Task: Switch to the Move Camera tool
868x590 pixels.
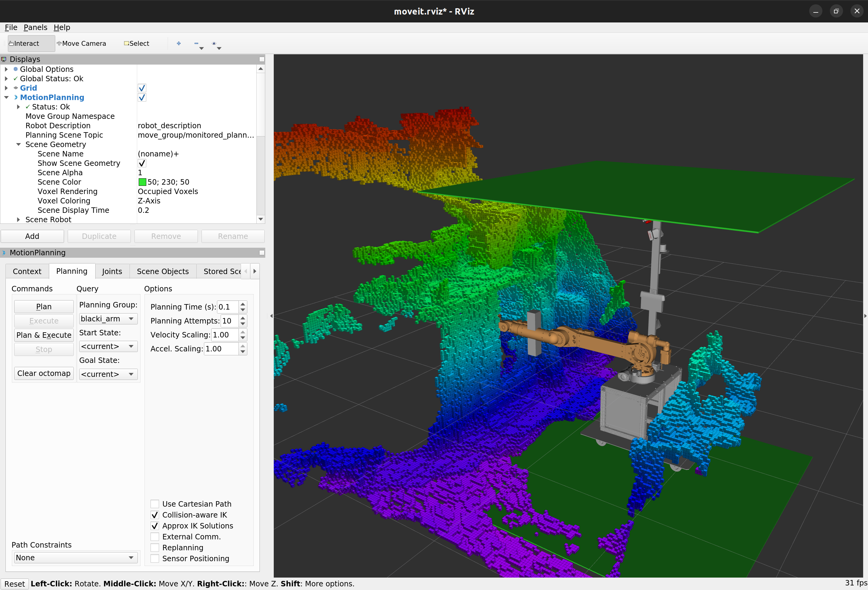Action: coord(81,44)
